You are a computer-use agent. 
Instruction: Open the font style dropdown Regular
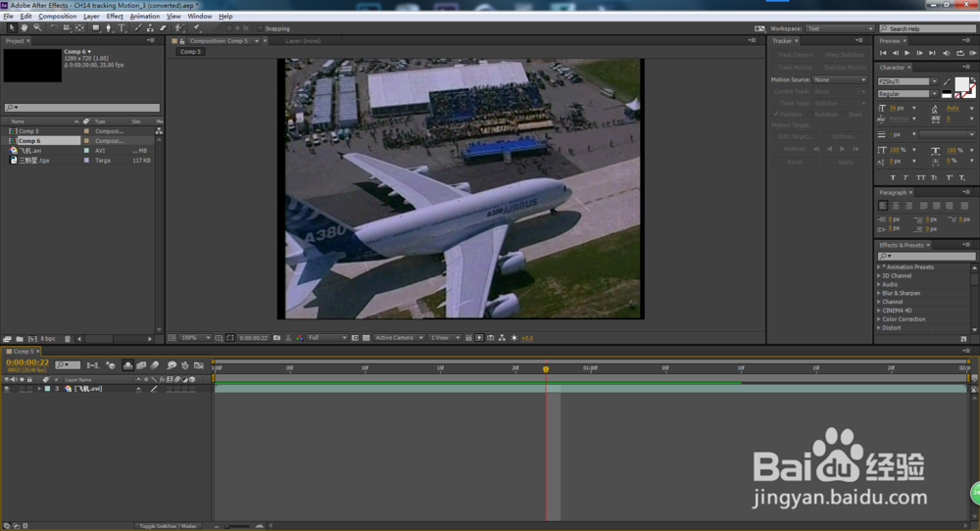(907, 94)
